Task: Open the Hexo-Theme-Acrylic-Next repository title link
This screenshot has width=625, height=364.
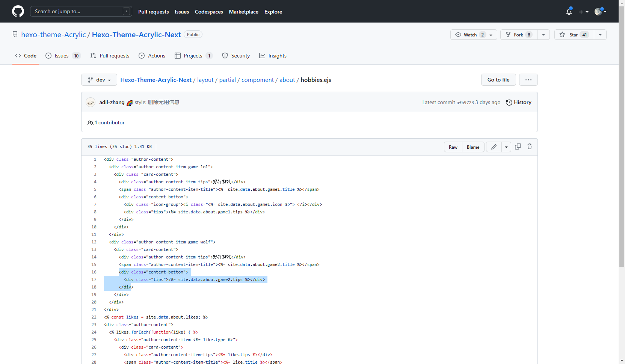Action: (136, 35)
